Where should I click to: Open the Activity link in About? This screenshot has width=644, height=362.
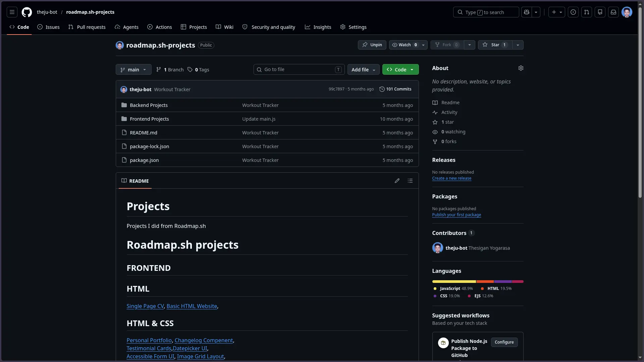[445, 112]
